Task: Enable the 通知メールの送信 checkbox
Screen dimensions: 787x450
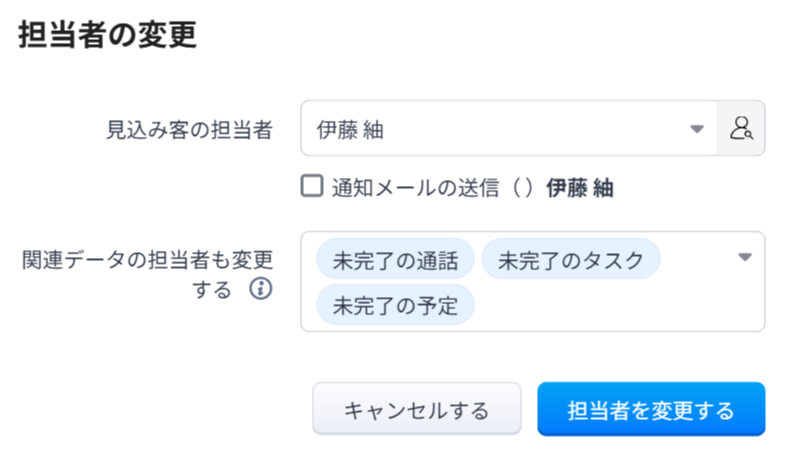Action: point(313,187)
